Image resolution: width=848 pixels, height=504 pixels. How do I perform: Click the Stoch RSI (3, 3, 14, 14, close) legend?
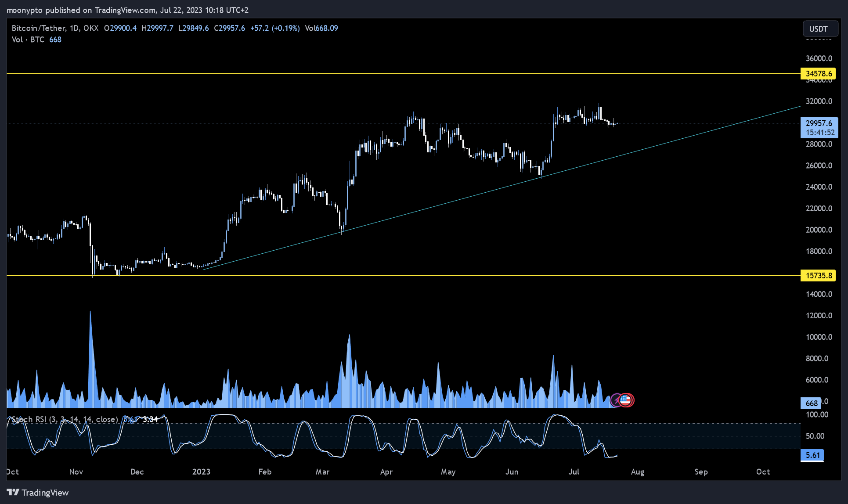pyautogui.click(x=65, y=419)
